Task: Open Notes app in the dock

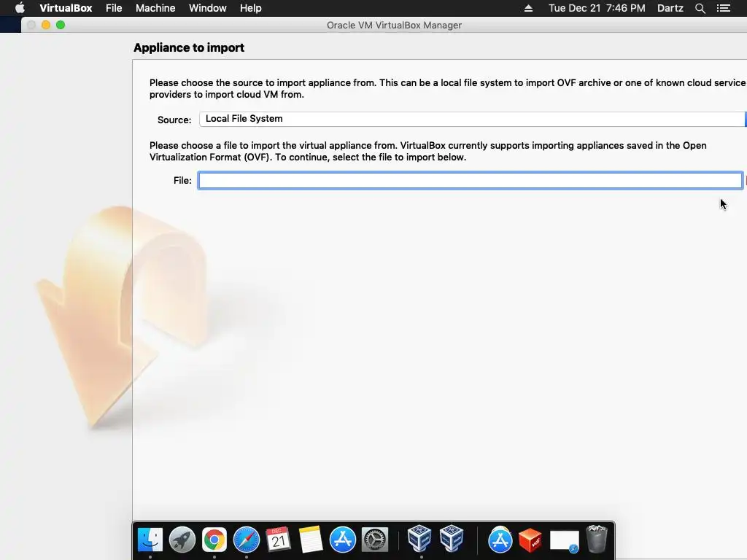Action: coord(311,540)
